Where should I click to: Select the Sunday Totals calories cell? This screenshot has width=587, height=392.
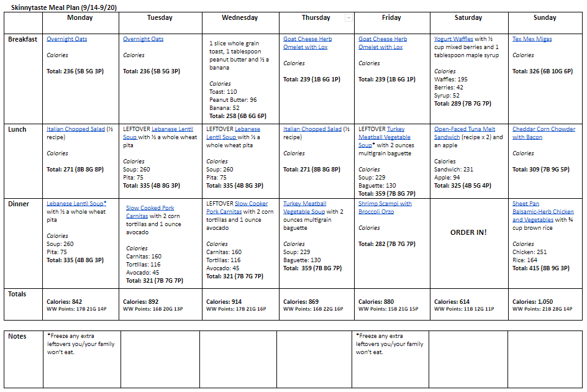point(534,302)
